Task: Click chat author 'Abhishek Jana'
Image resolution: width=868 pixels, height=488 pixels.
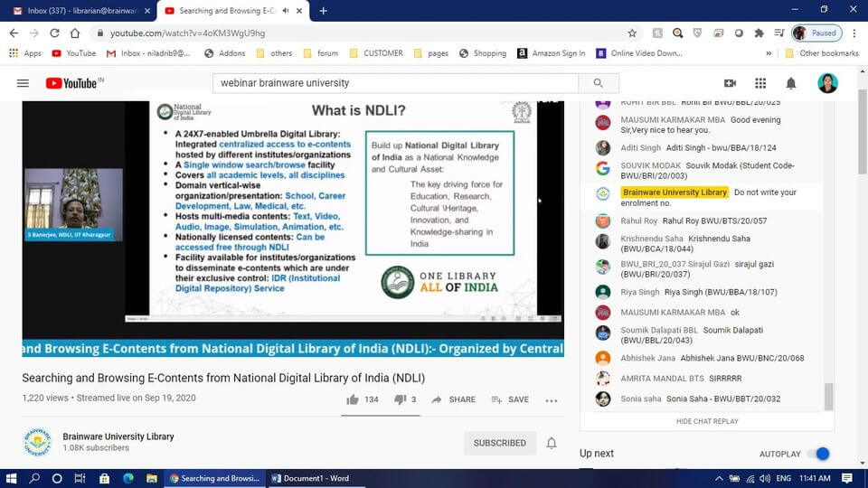Action: [647, 358]
